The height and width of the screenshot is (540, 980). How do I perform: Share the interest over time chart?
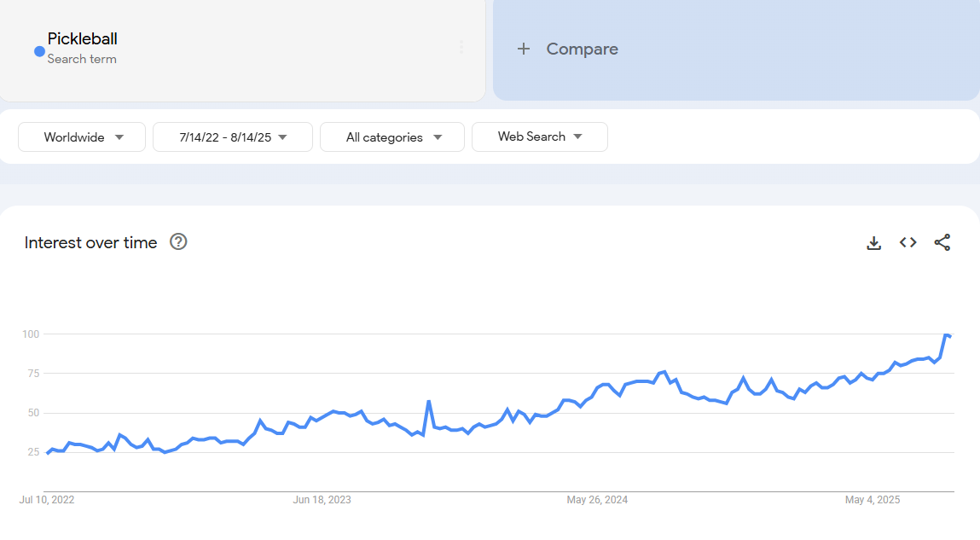pos(942,243)
